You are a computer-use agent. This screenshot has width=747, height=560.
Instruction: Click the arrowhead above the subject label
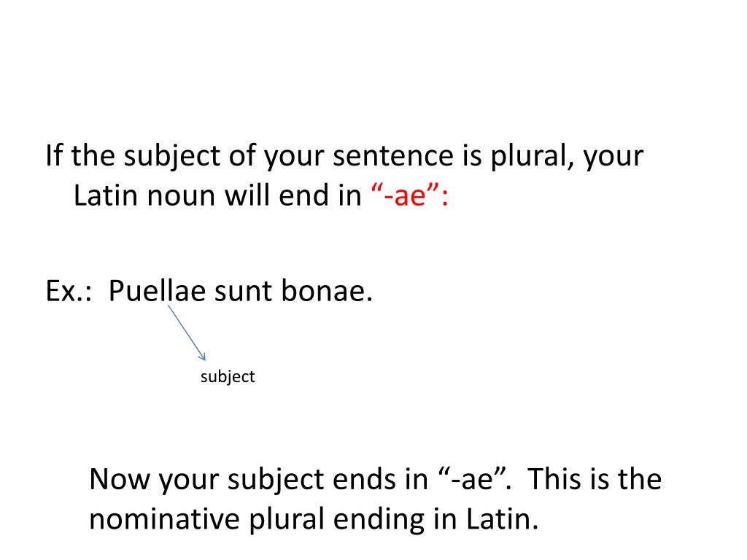[202, 356]
